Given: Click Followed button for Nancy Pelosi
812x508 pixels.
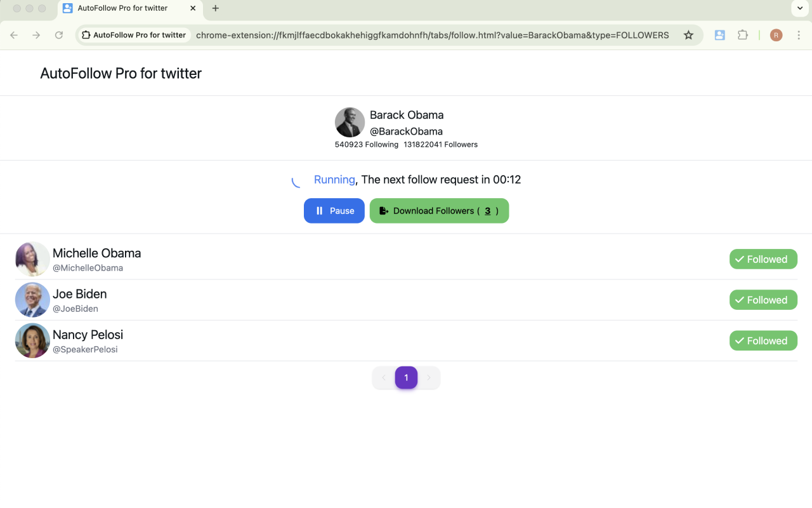Looking at the screenshot, I should (x=763, y=340).
